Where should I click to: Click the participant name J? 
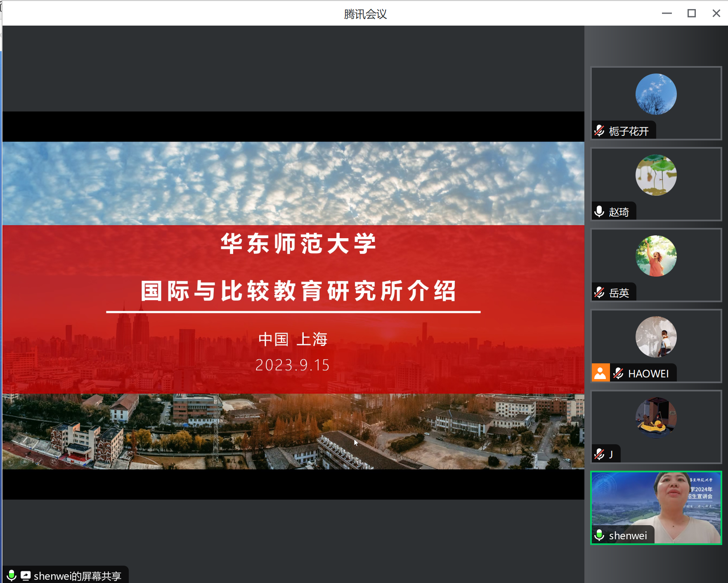point(611,455)
